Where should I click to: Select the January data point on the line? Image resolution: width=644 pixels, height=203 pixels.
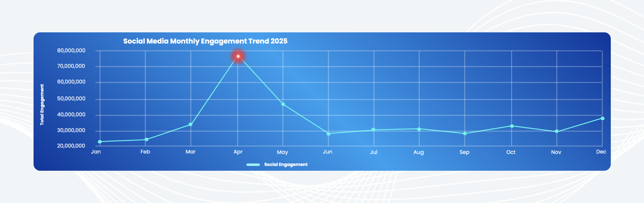tap(100, 142)
